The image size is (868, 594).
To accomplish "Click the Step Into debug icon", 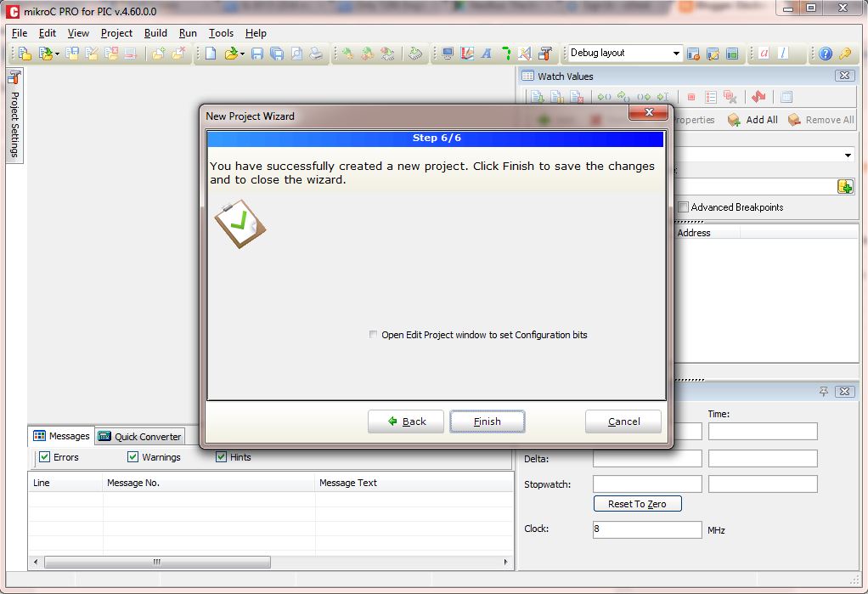I will (604, 97).
